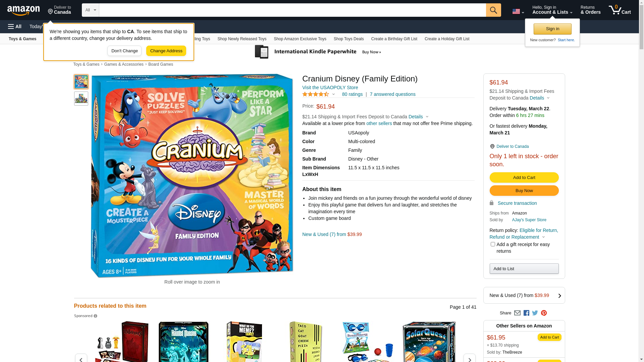Open Create a Birthday Gift List
This screenshot has height=362, width=644.
[x=394, y=39]
